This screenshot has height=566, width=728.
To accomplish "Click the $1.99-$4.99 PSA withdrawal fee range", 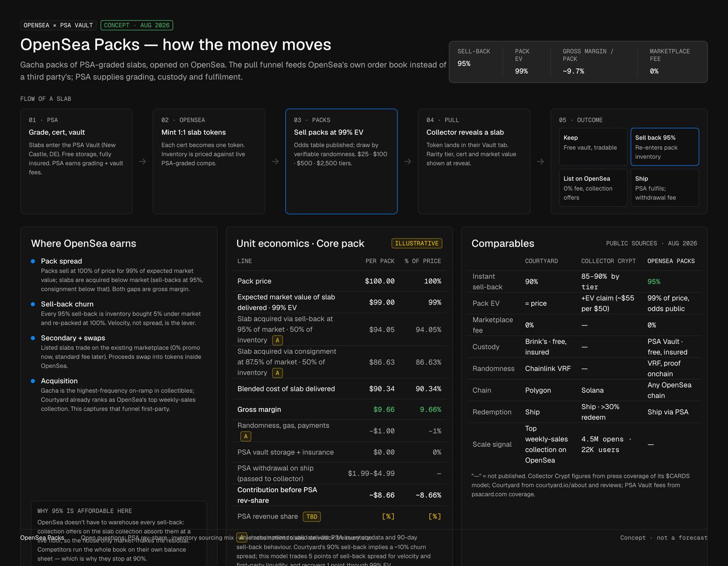I will 371,474.
